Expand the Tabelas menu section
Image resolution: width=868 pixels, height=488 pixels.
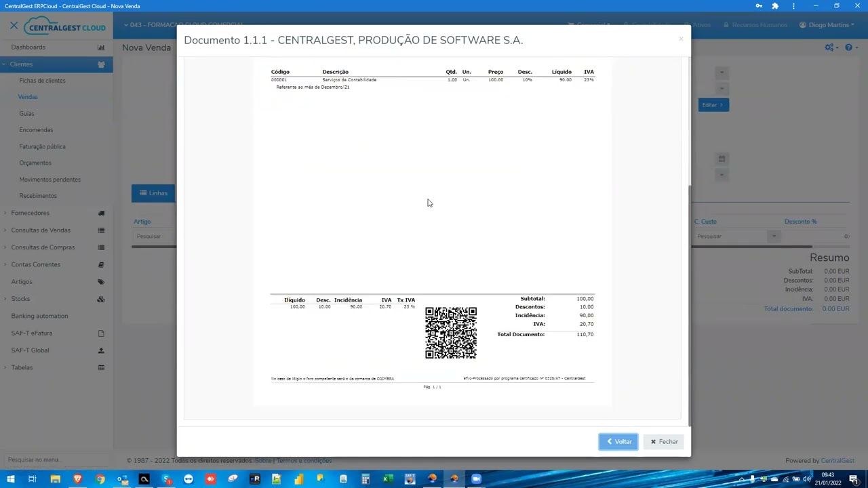coord(5,367)
